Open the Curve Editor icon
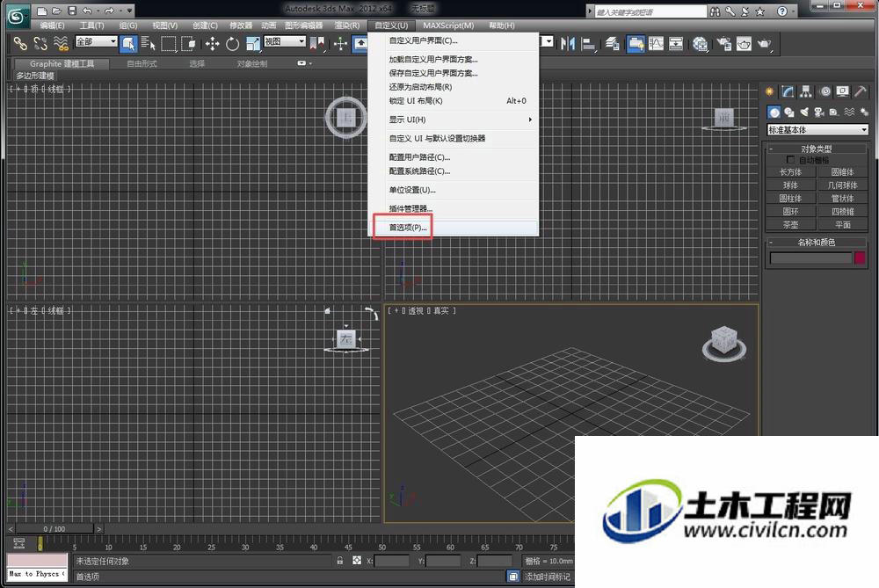Viewport: 879px width, 588px height. click(x=656, y=44)
